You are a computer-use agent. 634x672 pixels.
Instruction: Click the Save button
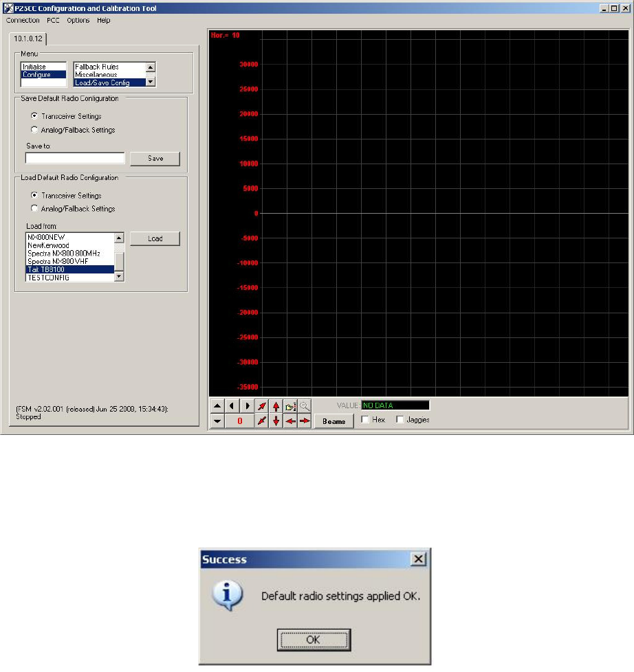point(155,159)
